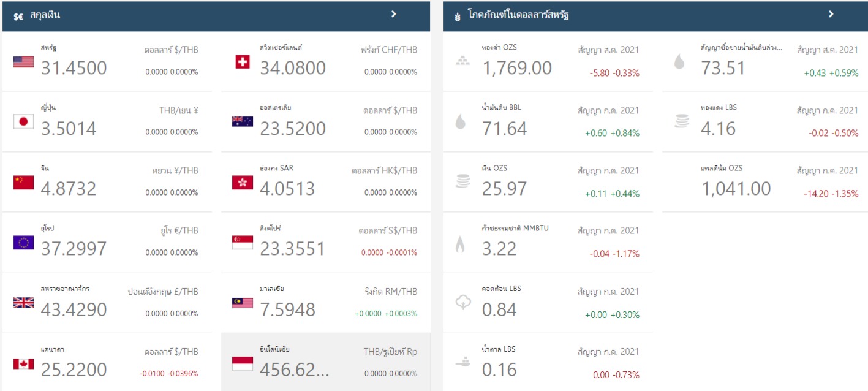Click the gold change -5.80 -0.33%
This screenshot has height=391, width=868.
(614, 73)
